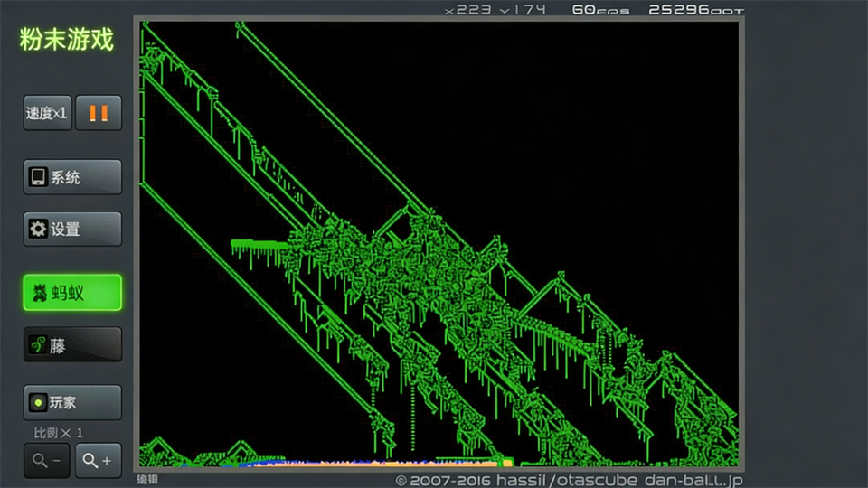Click the 粉末游戏 title logo
This screenshot has width=868, height=488.
[67, 40]
